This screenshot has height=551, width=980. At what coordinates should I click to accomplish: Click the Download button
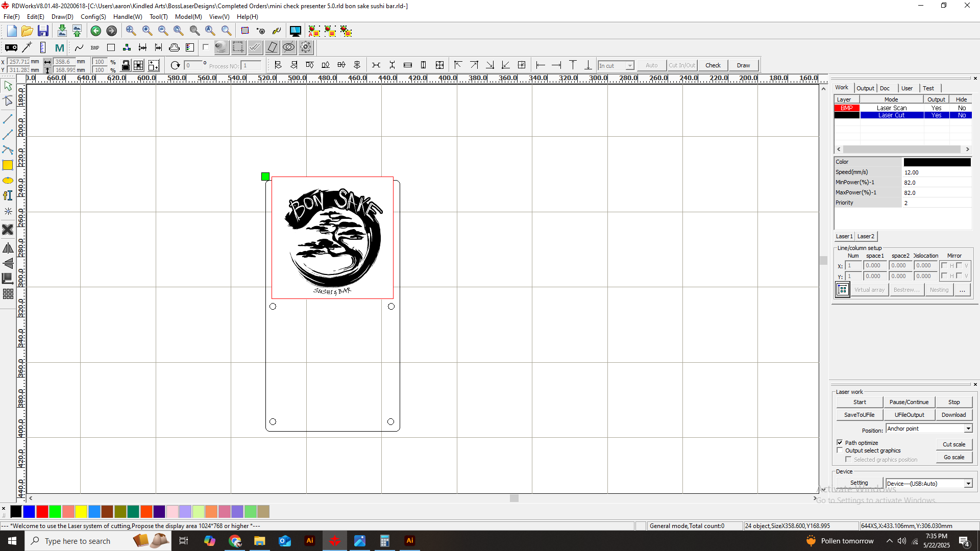tap(953, 415)
